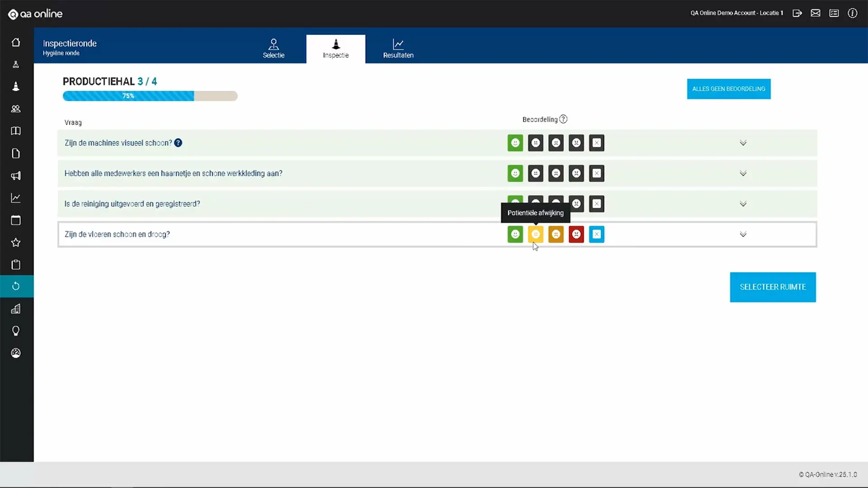Screen dimensions: 868x488
Task: Expand the reiniging uitgevoerd row
Action: (x=743, y=204)
